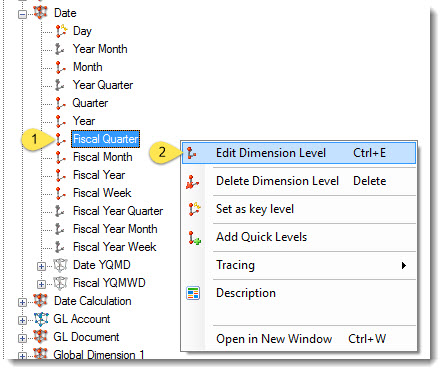Image resolution: width=445 pixels, height=374 pixels.
Task: Click the Year level icon
Action: click(60, 121)
